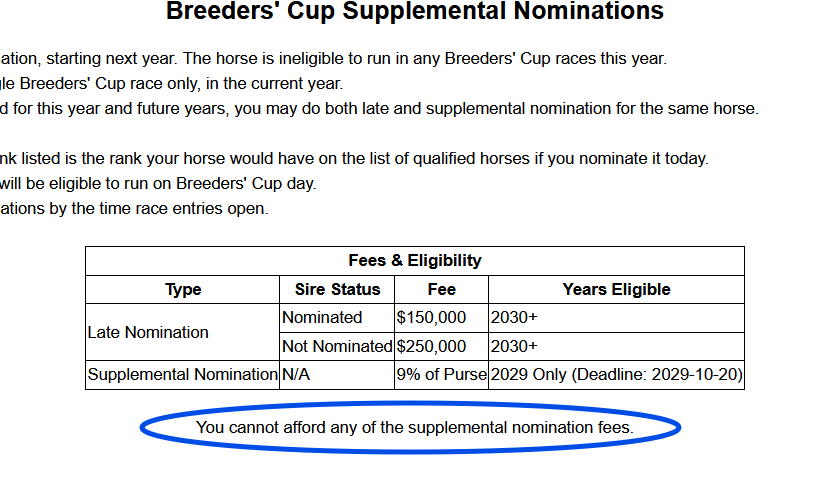The height and width of the screenshot is (487, 838).
Task: Click the Years Eligible column header
Action: tap(616, 289)
